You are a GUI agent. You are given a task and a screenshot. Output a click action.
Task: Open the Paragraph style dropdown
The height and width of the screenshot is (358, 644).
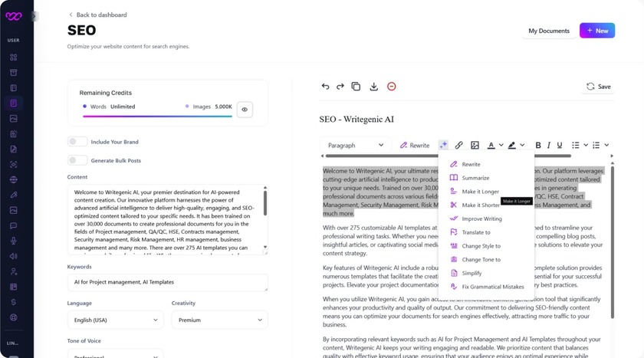tap(355, 145)
